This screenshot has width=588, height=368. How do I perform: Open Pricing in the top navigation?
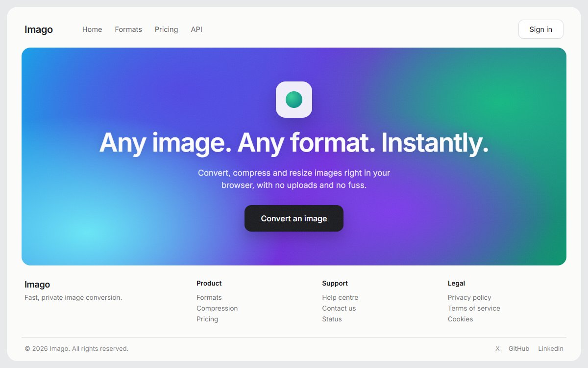[x=167, y=29]
